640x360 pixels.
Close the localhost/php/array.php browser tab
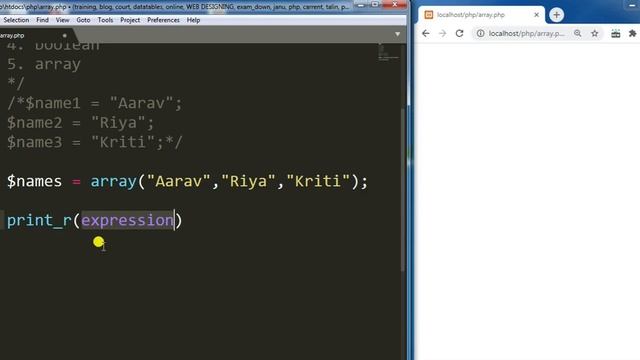536,15
